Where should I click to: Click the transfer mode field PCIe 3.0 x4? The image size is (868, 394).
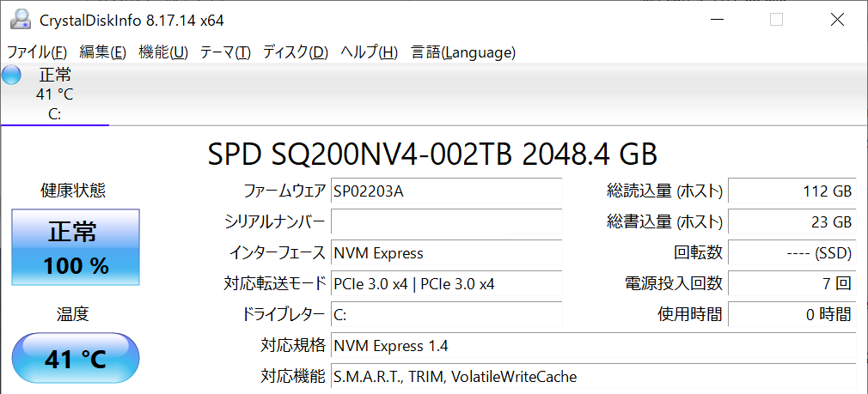[x=446, y=284]
